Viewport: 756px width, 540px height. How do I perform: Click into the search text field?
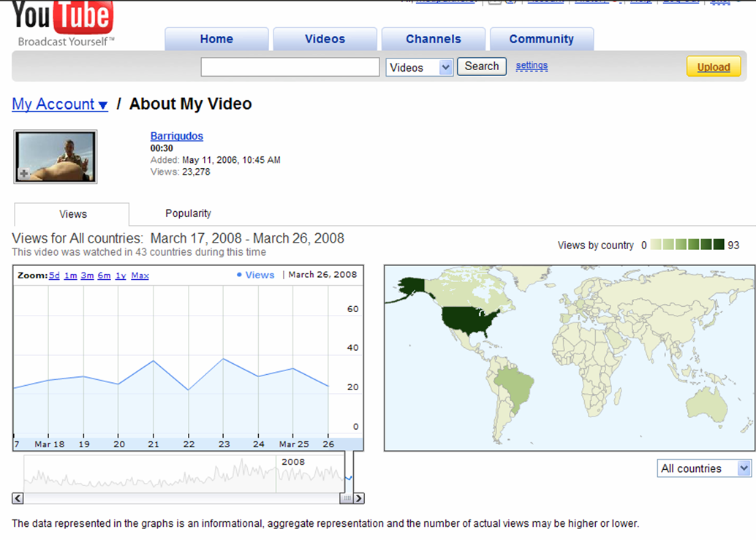(x=290, y=67)
